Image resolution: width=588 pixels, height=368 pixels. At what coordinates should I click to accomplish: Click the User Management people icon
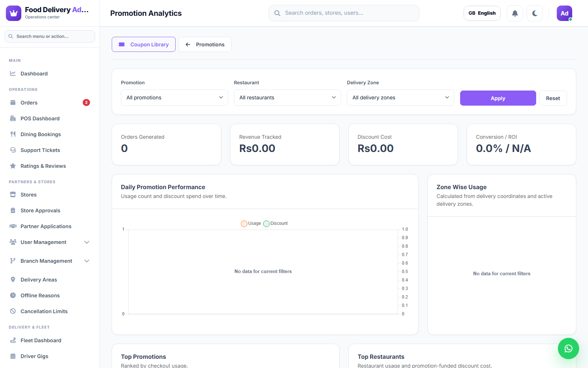pyautogui.click(x=13, y=242)
